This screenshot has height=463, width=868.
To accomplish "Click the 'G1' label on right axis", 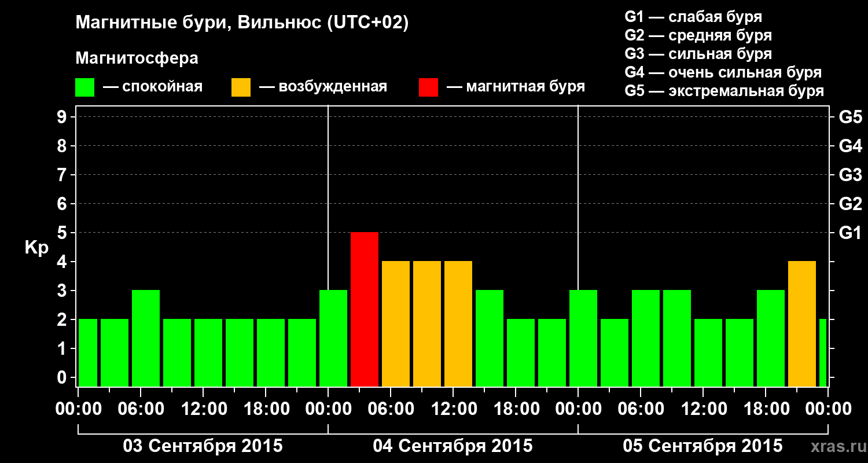I will pos(850,233).
